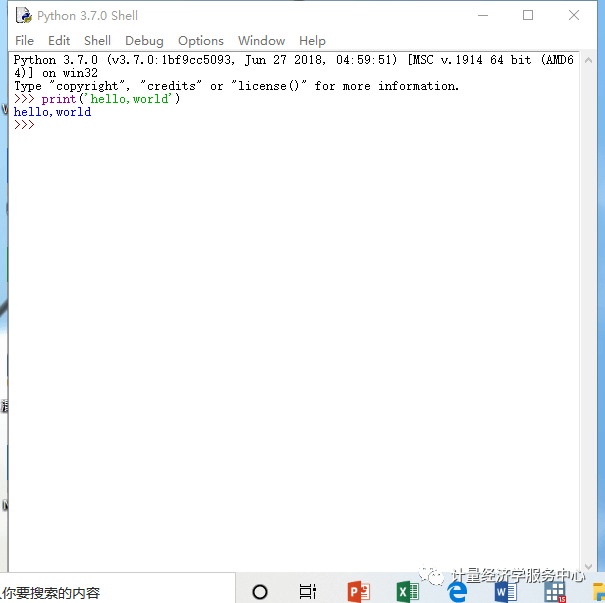Open Word from the taskbar
The image size is (605, 603).
(x=505, y=591)
